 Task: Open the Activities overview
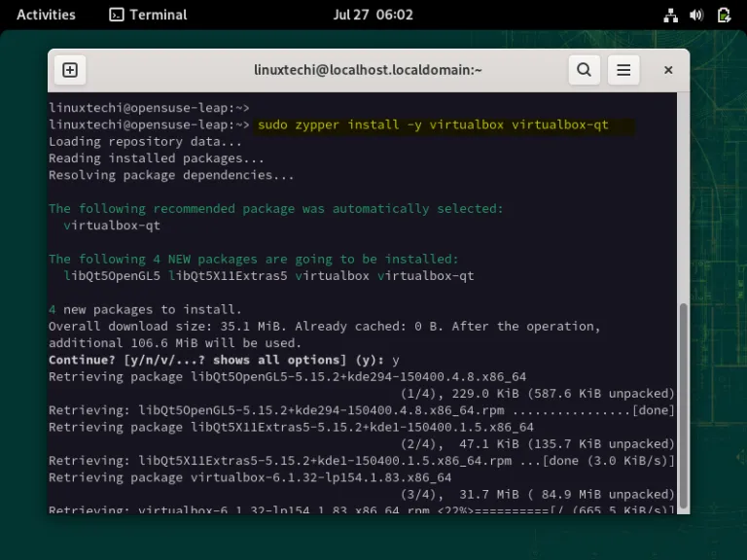pyautogui.click(x=47, y=15)
